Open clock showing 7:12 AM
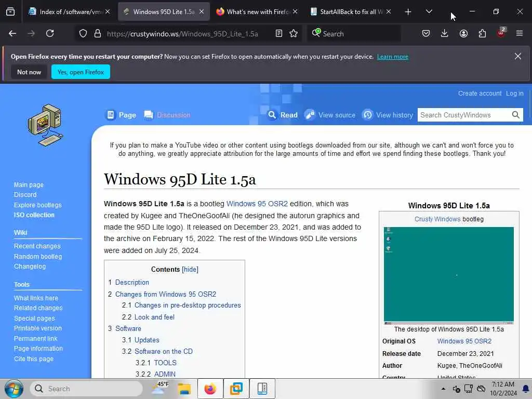Viewport: 532px width, 399px height. (x=503, y=389)
